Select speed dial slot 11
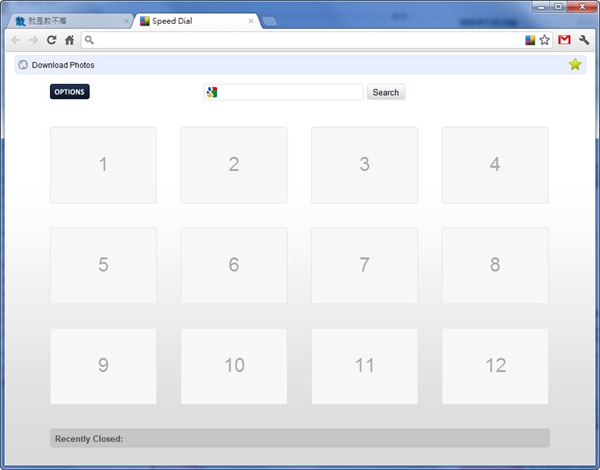 pyautogui.click(x=364, y=366)
